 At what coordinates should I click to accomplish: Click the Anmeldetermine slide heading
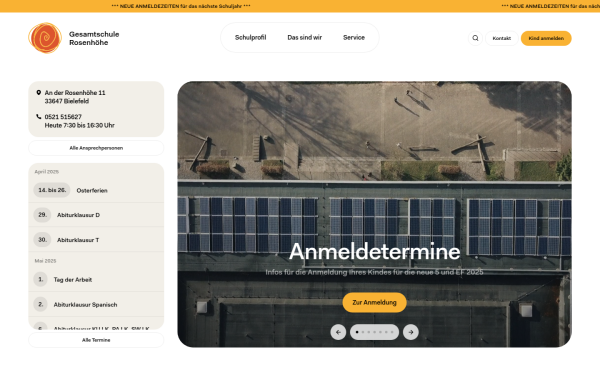(374, 251)
